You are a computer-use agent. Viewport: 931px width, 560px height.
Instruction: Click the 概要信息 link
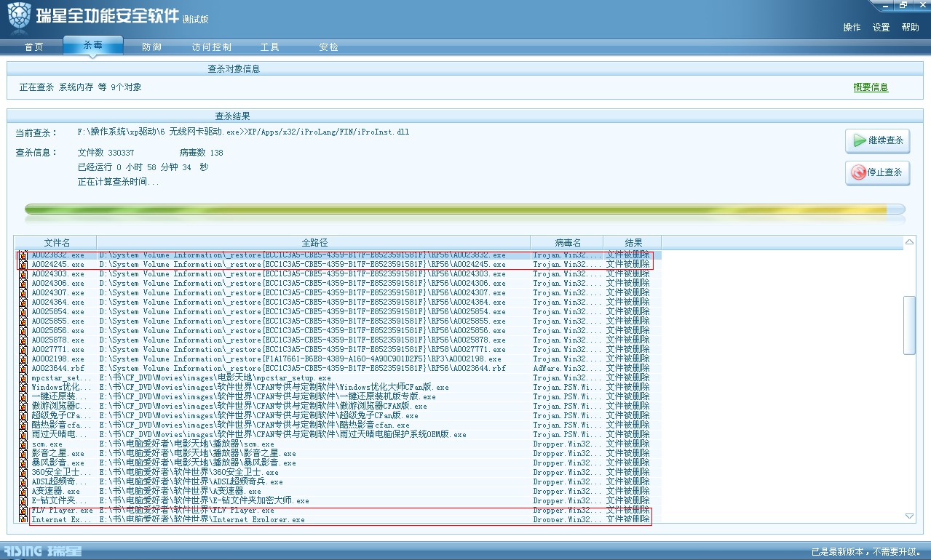[x=871, y=87]
